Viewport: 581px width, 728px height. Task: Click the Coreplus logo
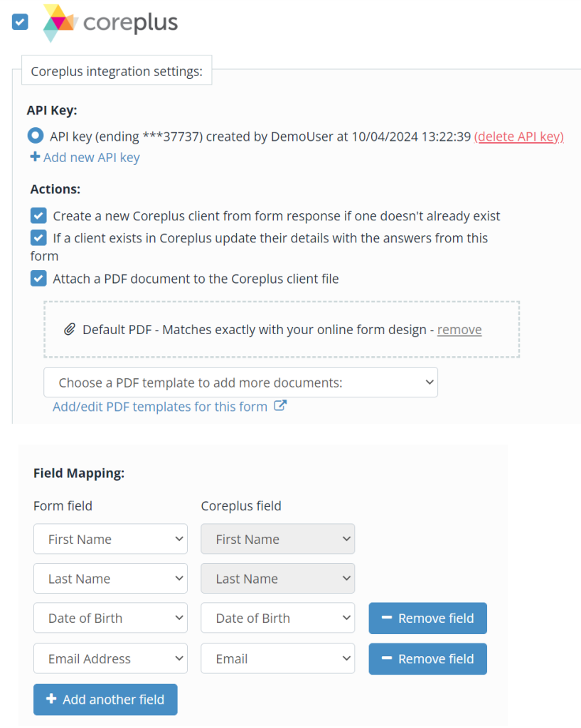click(108, 23)
